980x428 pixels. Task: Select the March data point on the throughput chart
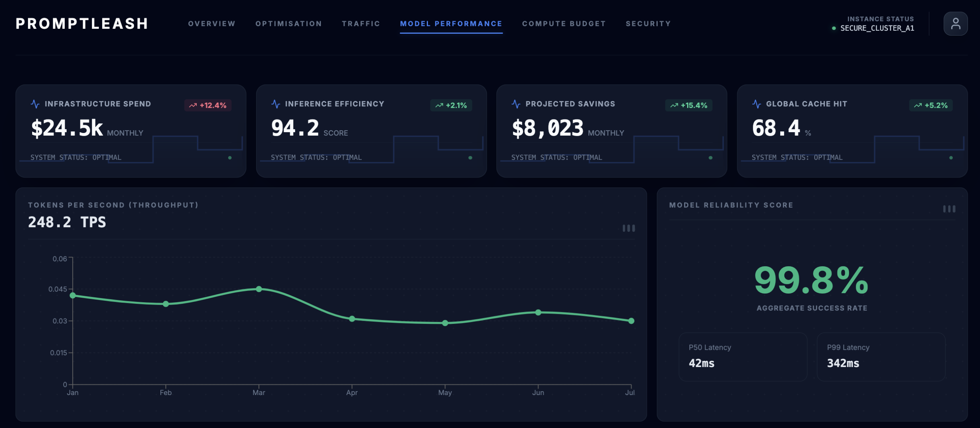click(x=259, y=288)
